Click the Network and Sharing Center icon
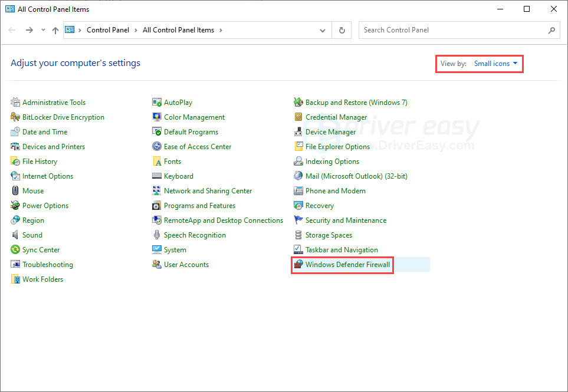 [x=156, y=191]
